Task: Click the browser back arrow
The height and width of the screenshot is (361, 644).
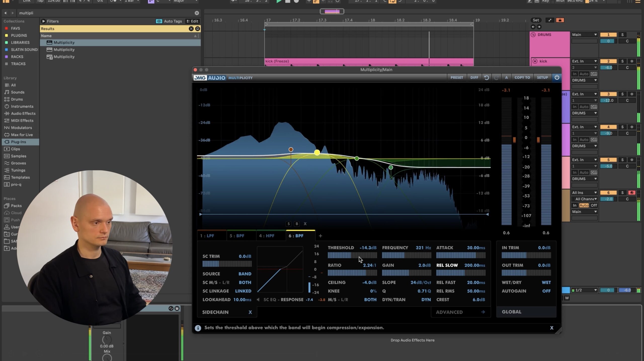Action: coord(5,13)
